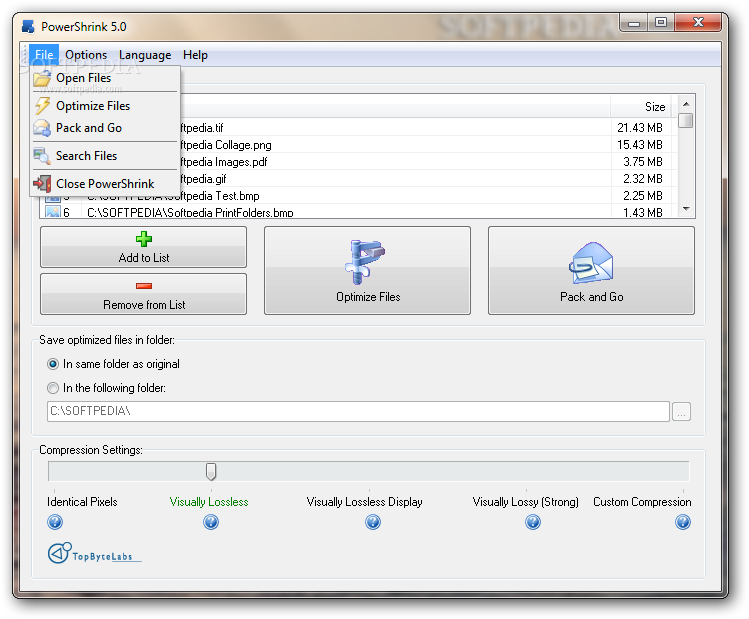Click the large Pack and Go envelope button
Viewport: 749px width, 619px height.
pos(591,270)
